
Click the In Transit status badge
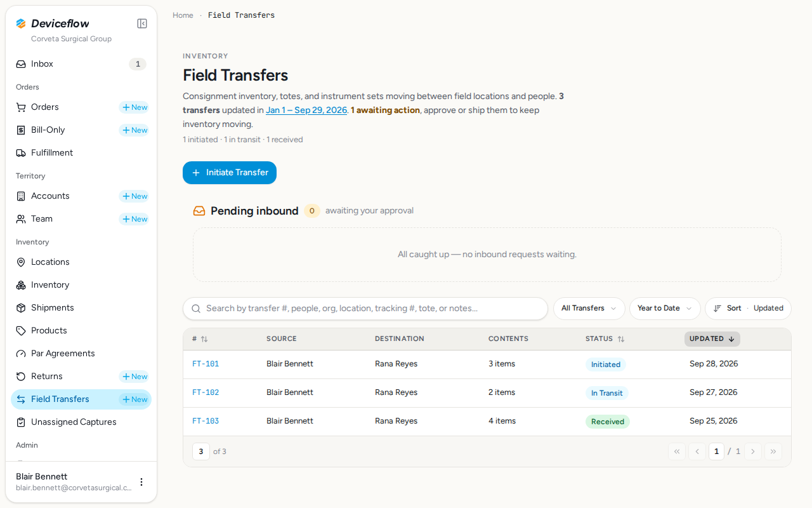pos(606,393)
